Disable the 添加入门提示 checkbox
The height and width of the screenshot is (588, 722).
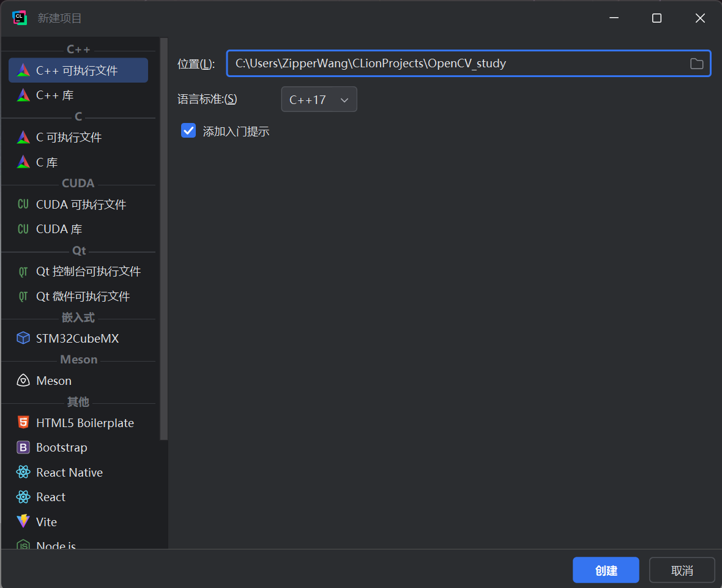[188, 130]
